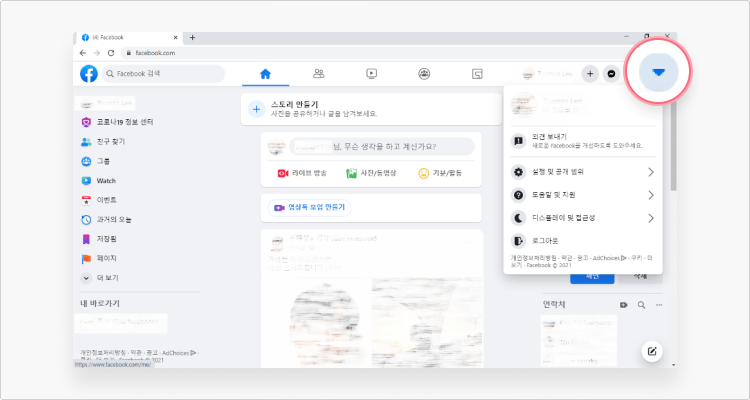Open the Messenger icon in top bar
This screenshot has width=750, height=400.
click(611, 74)
